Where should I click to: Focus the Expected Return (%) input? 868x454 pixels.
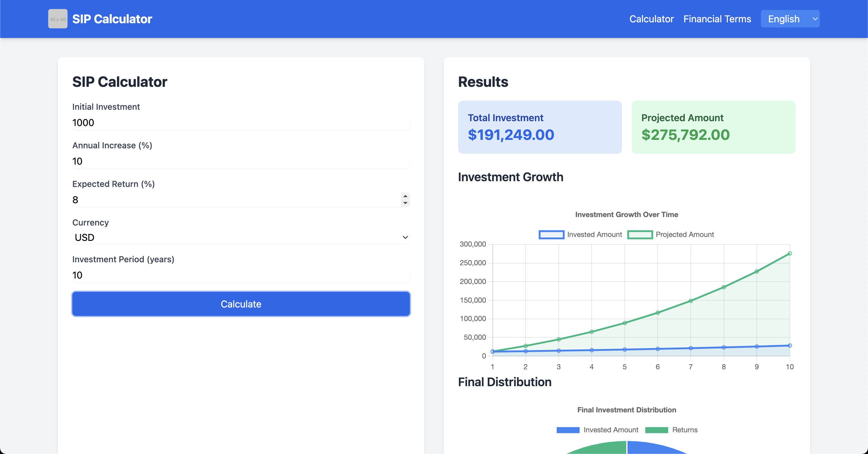pyautogui.click(x=241, y=200)
